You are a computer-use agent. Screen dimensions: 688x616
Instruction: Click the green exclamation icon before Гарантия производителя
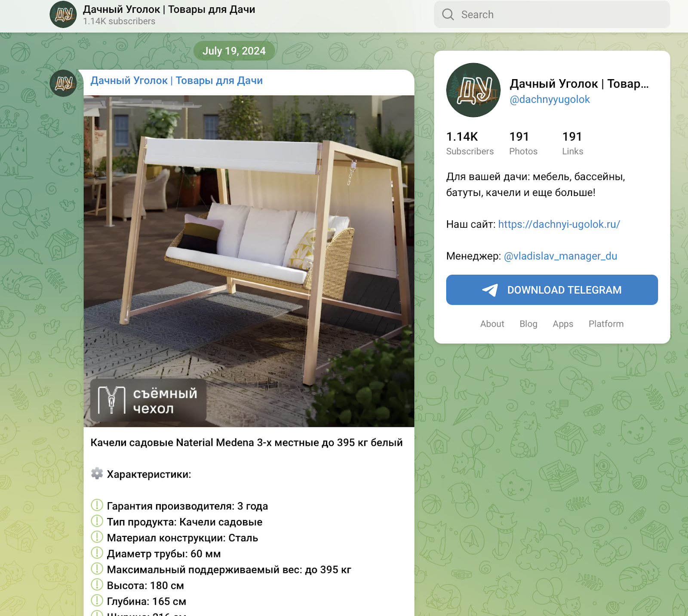coord(97,505)
